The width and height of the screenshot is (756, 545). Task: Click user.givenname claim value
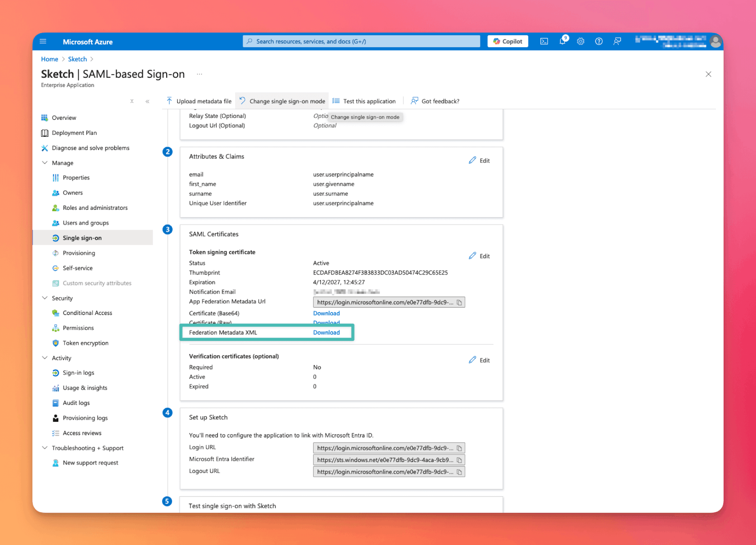tap(334, 184)
